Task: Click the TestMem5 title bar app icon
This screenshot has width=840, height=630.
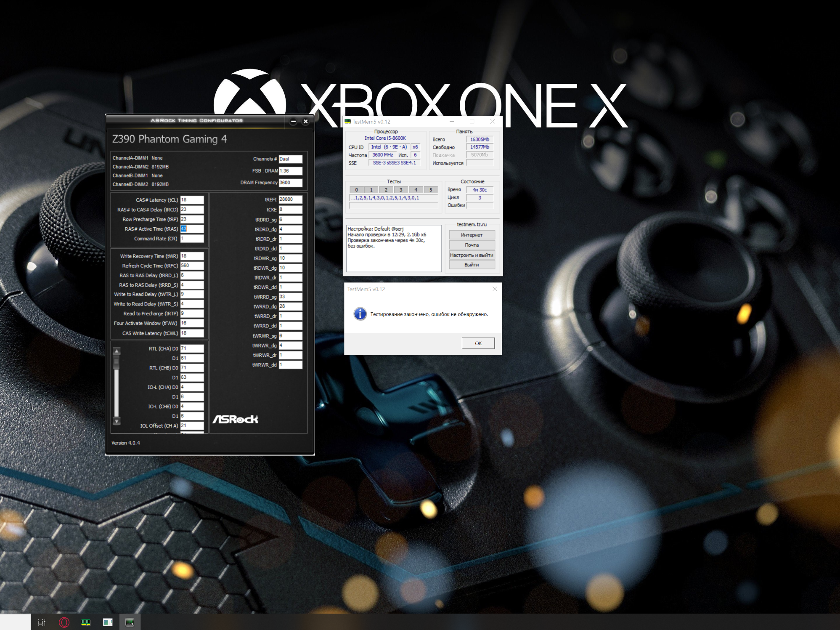Action: coord(348,122)
